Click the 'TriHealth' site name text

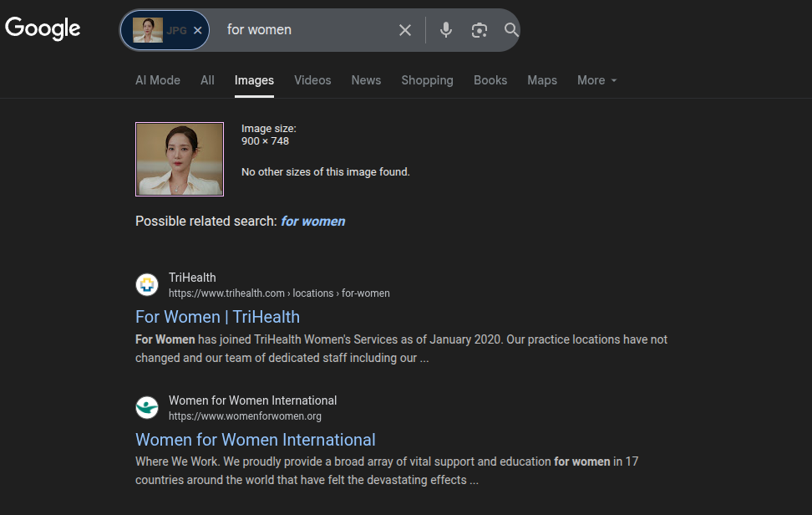[x=192, y=278]
